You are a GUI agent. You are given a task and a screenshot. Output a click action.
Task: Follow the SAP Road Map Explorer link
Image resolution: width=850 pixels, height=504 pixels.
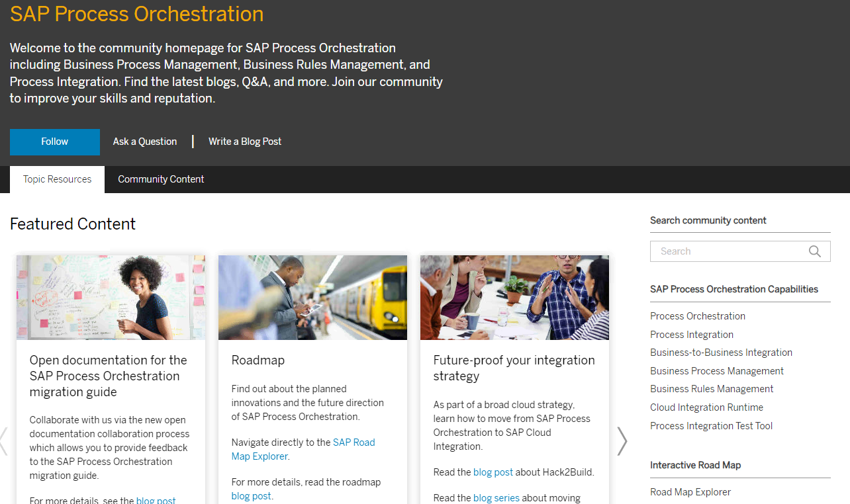tap(303, 449)
